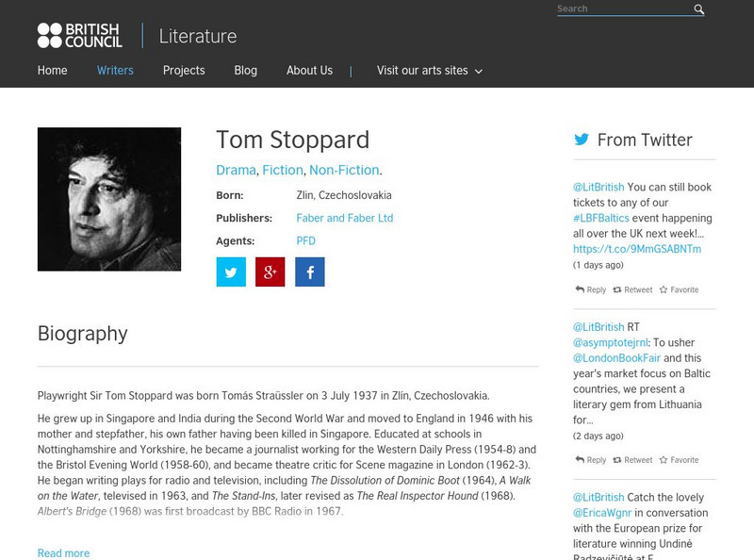The height and width of the screenshot is (560, 754).
Task: Click the Twitter bird beside From Twitter
Action: (x=580, y=139)
